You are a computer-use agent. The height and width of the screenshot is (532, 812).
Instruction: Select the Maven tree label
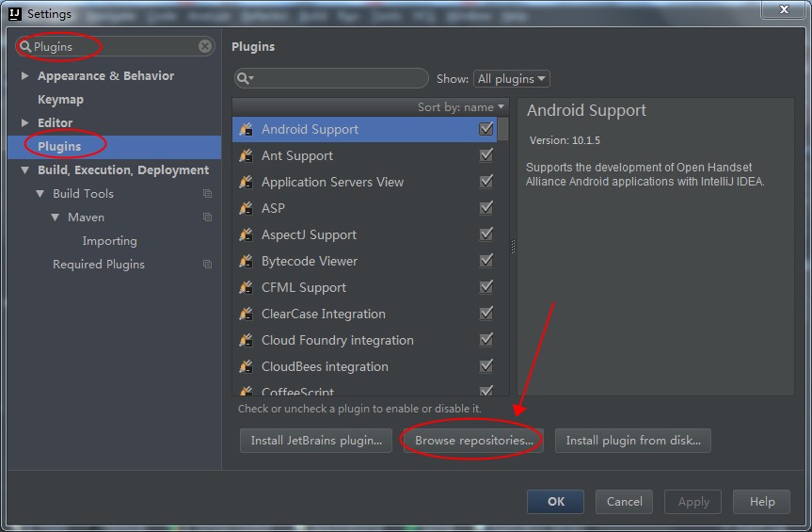coord(86,218)
